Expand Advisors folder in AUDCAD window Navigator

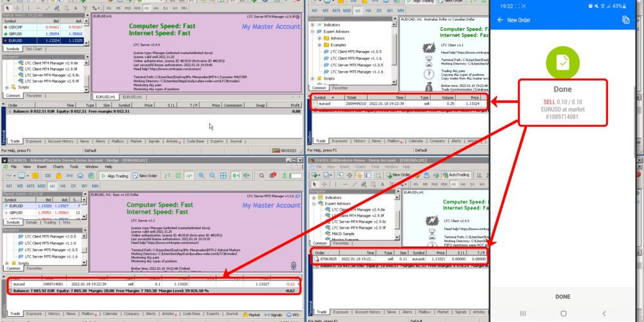point(319,38)
